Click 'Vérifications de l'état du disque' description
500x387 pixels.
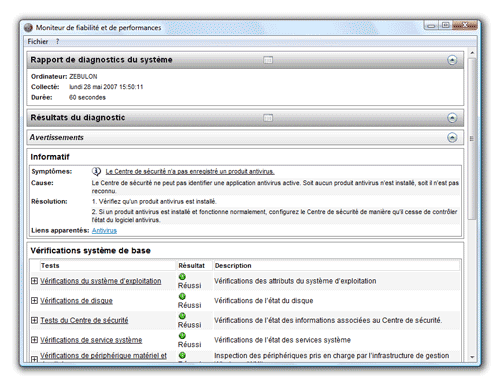tap(264, 301)
